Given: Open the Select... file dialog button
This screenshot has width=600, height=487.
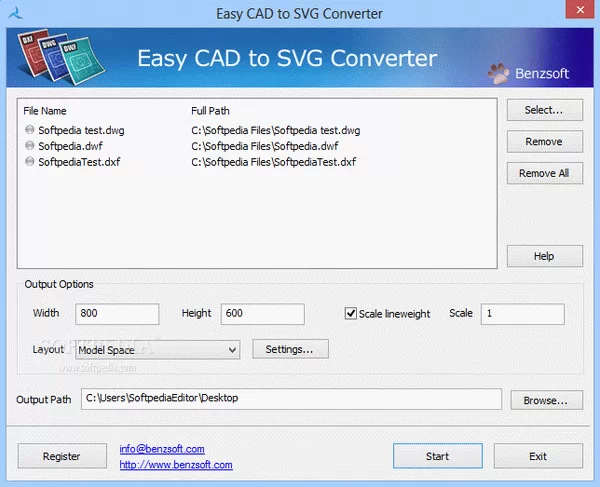Looking at the screenshot, I should point(545,110).
